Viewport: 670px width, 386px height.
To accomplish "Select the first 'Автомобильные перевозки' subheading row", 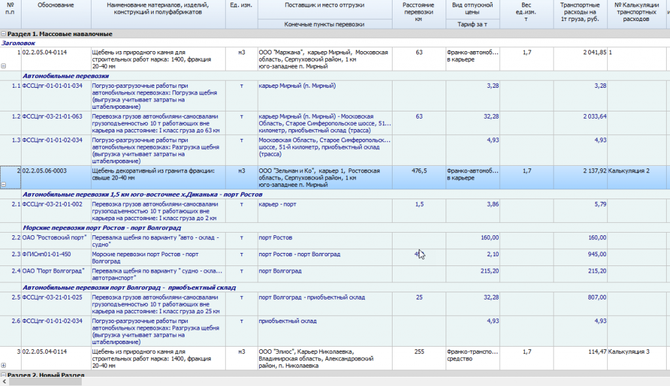I will (335, 76).
